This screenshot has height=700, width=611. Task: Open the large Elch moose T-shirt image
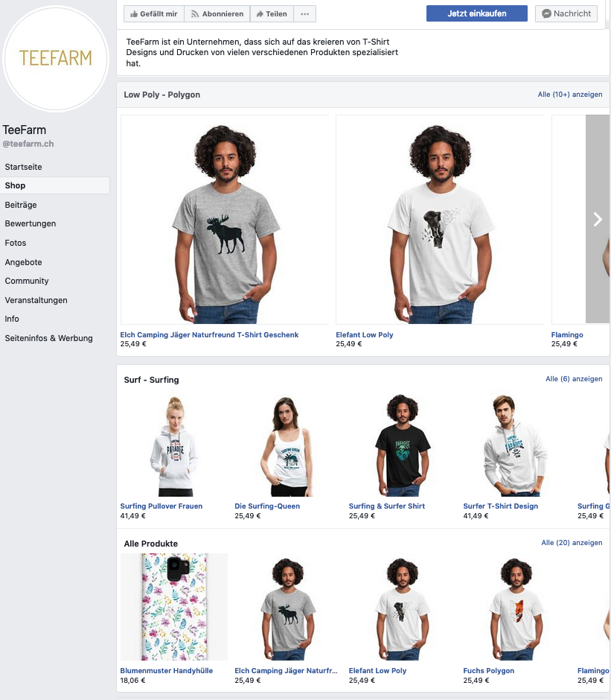(225, 219)
